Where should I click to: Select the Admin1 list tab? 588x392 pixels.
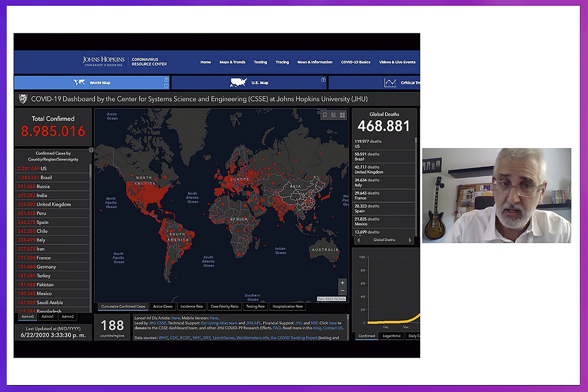pos(47,316)
